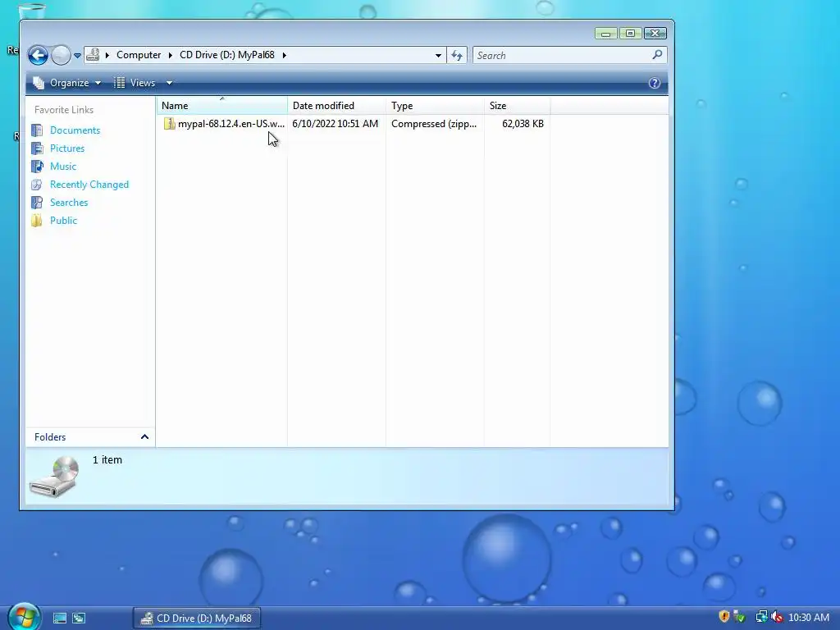Click the Music sidebar icon
The width and height of the screenshot is (840, 630).
click(x=37, y=167)
